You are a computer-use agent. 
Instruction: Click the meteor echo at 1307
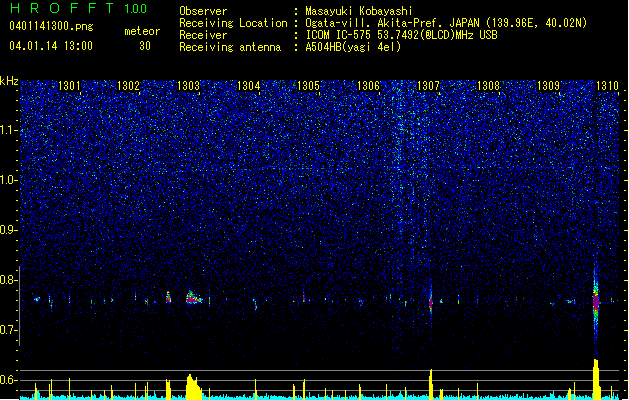pos(431,301)
